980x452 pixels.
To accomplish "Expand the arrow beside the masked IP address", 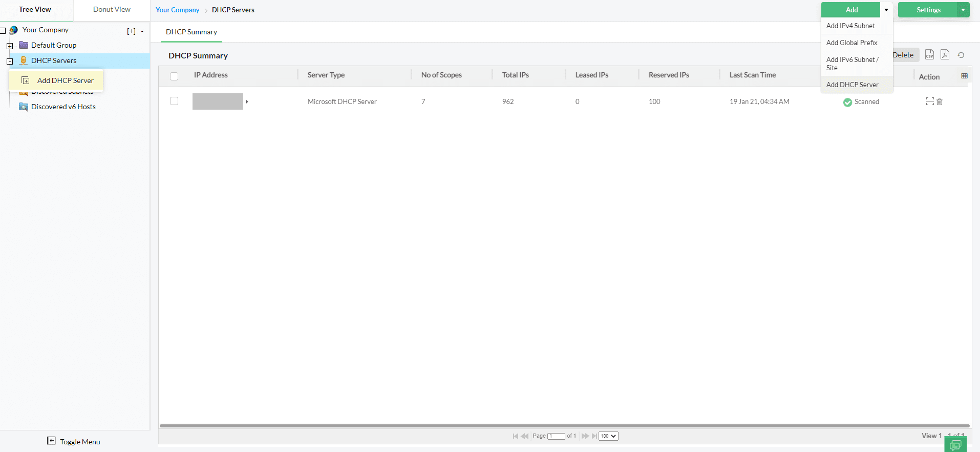I will (247, 101).
